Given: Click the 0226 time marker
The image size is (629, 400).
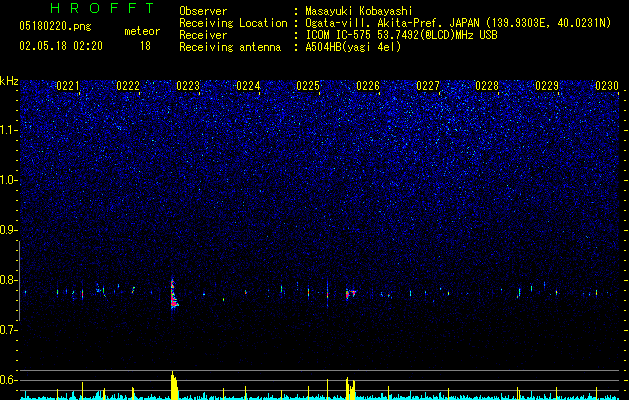Looking at the screenshot, I should click(368, 86).
